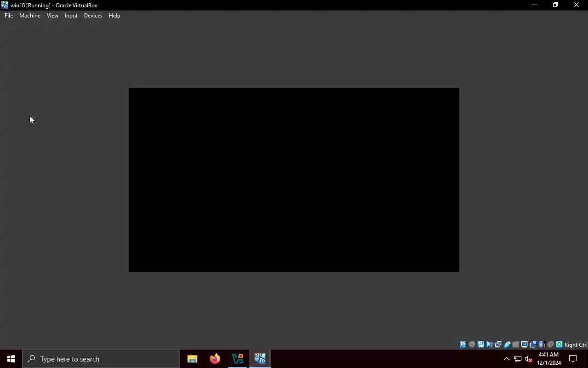Show hidden system tray icons
The height and width of the screenshot is (368, 588).
[x=507, y=359]
